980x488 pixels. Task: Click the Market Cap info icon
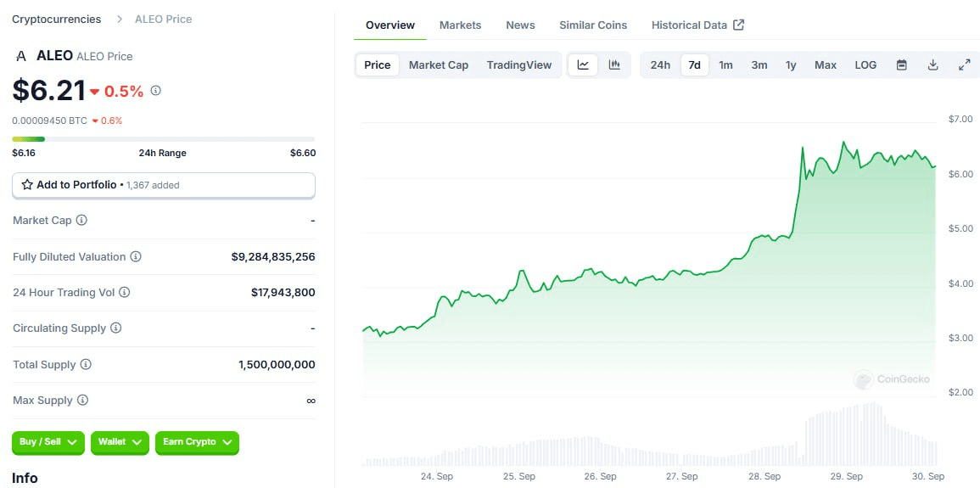81,220
